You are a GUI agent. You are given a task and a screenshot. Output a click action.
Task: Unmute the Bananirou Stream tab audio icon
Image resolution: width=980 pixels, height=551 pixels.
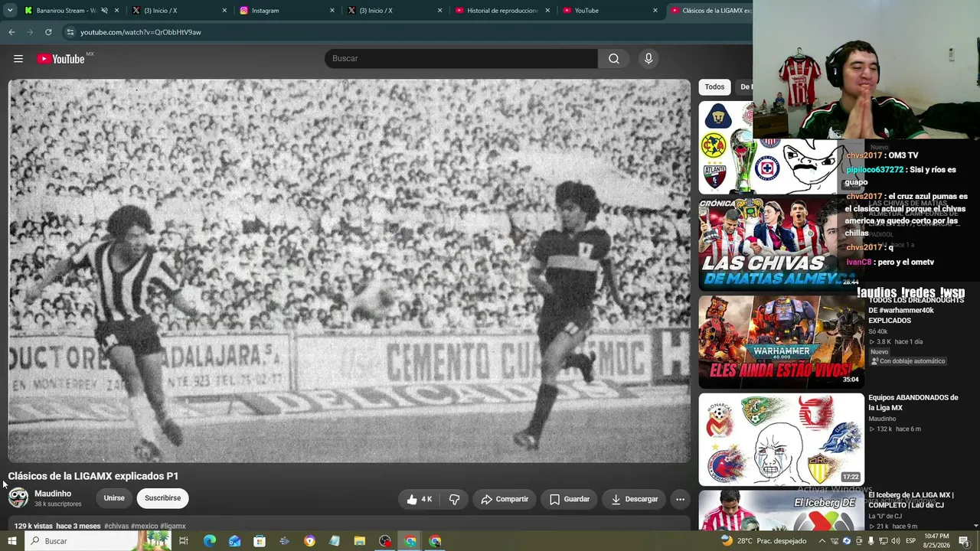[104, 11]
